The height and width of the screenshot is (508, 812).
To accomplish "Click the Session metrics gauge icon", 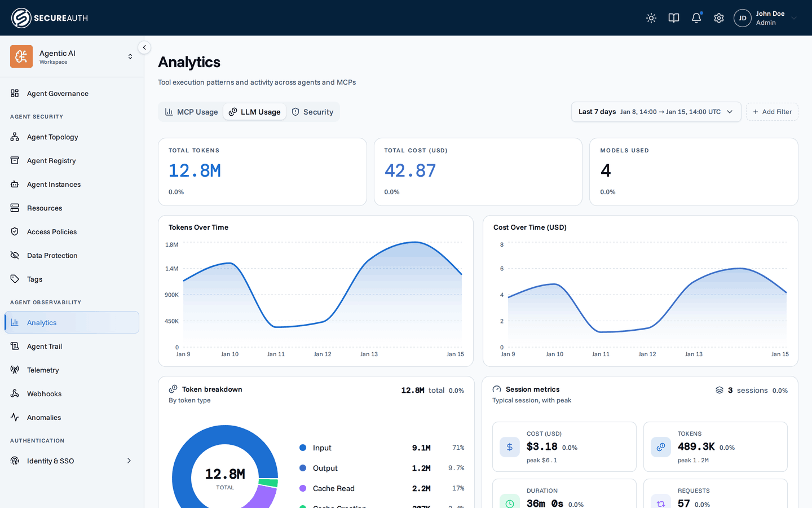I will coord(497,389).
